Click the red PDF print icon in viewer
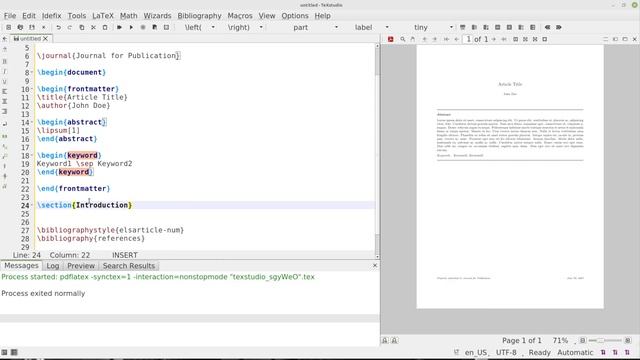Image resolution: width=640 pixels, height=360 pixels. point(391,39)
